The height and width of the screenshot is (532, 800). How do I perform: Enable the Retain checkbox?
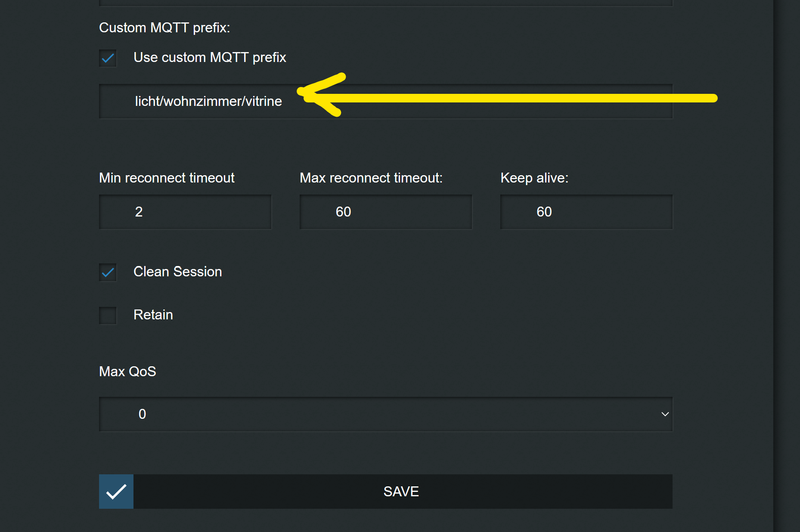pyautogui.click(x=108, y=315)
